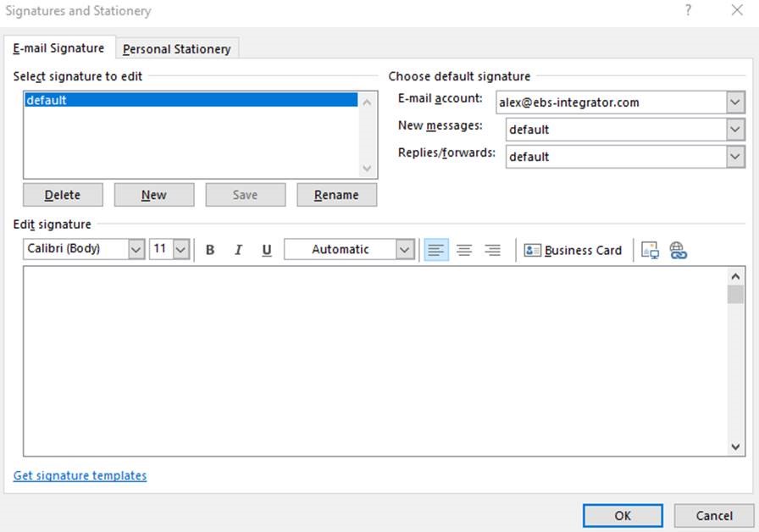Toggle Bold formatting in signature toolbar
The width and height of the screenshot is (759, 532).
pyautogui.click(x=210, y=250)
